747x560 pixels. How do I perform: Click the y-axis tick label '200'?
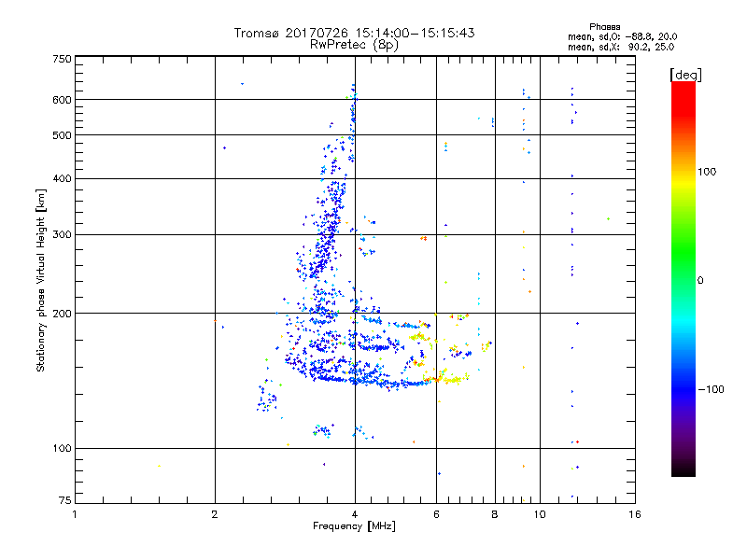tap(62, 314)
